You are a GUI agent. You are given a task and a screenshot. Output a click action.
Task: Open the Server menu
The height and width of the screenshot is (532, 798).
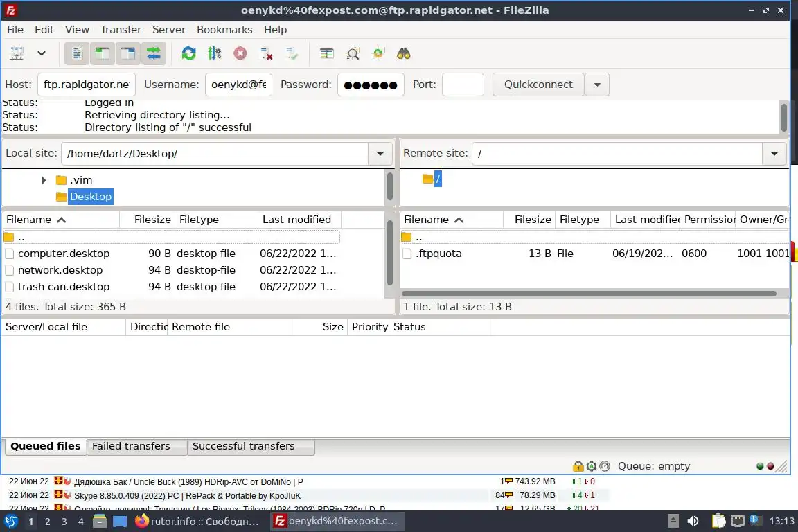point(169,30)
